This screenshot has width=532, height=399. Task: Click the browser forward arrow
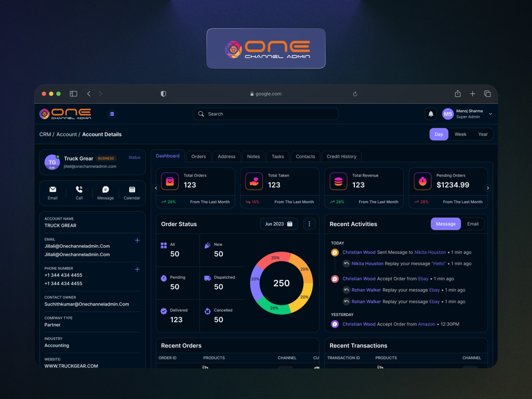click(x=101, y=94)
